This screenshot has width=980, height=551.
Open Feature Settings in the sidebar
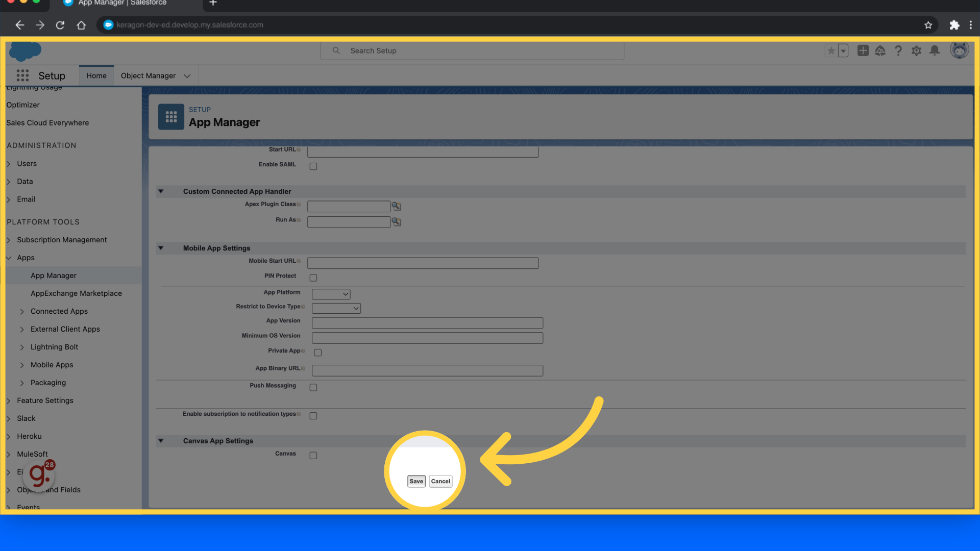coord(45,400)
